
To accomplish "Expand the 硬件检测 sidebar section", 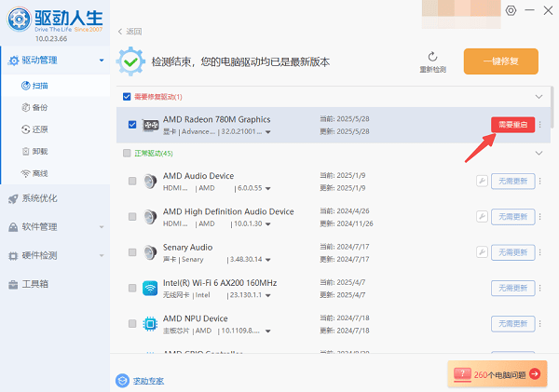I will 102,255.
